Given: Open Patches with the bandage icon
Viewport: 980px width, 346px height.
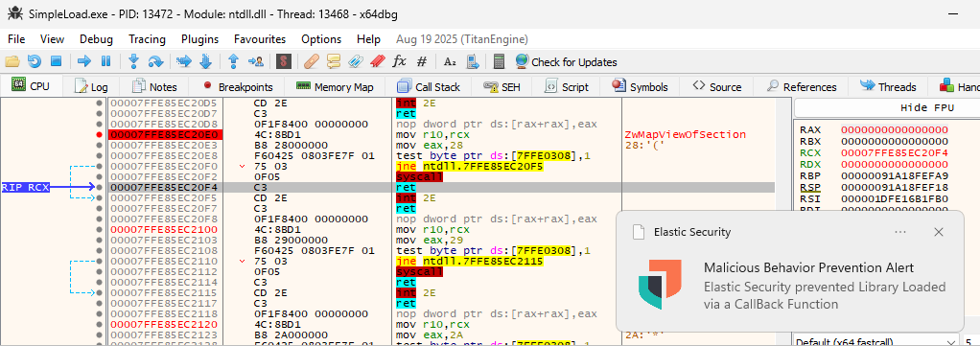Looking at the screenshot, I should [312, 62].
